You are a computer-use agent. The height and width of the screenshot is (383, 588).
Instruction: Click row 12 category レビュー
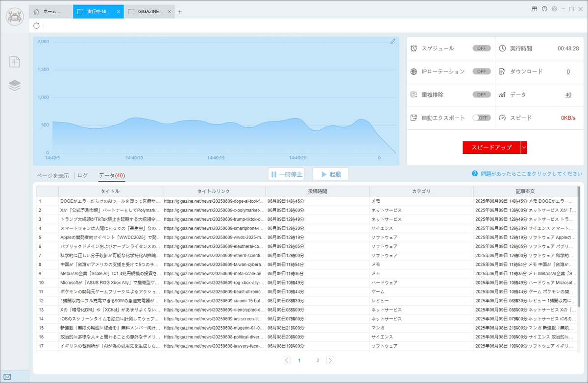380,301
